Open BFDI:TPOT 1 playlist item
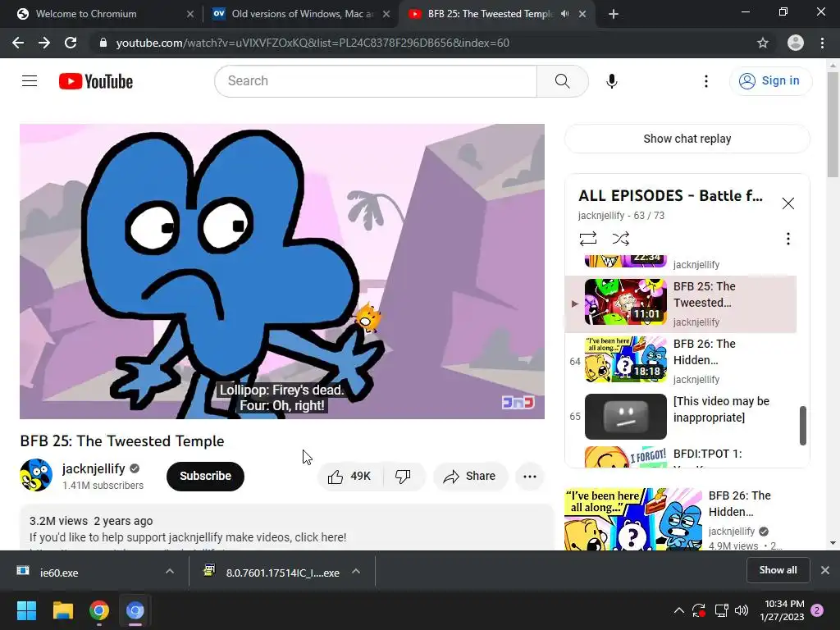Screen dimensions: 840x630 (x=681, y=457)
